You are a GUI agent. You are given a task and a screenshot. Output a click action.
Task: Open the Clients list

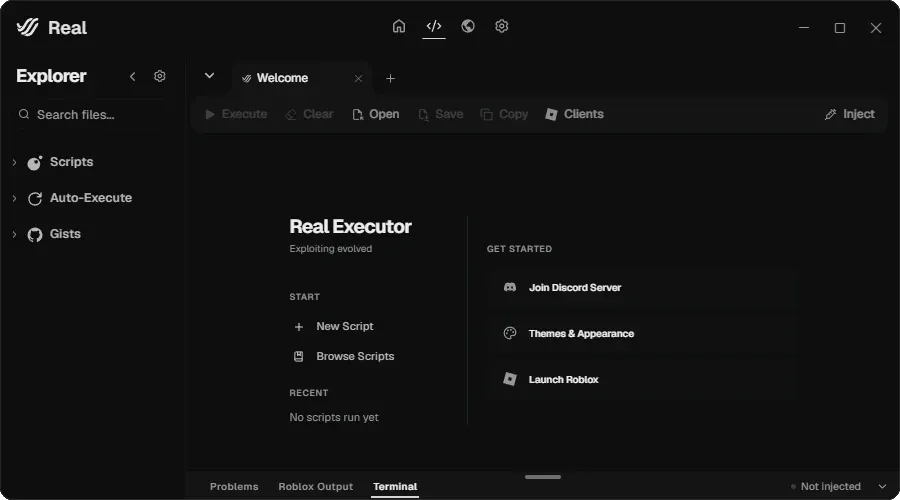(575, 114)
